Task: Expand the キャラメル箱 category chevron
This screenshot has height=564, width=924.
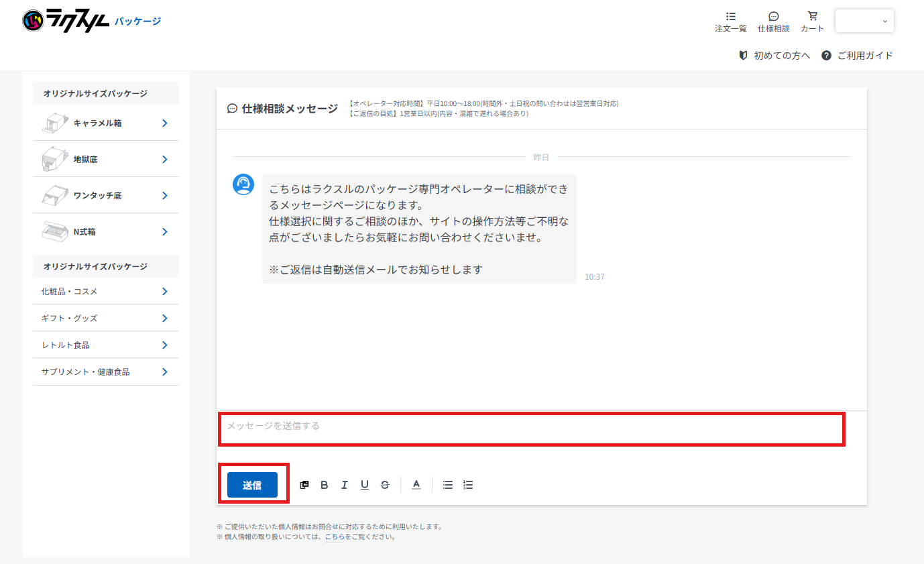Action: [164, 122]
